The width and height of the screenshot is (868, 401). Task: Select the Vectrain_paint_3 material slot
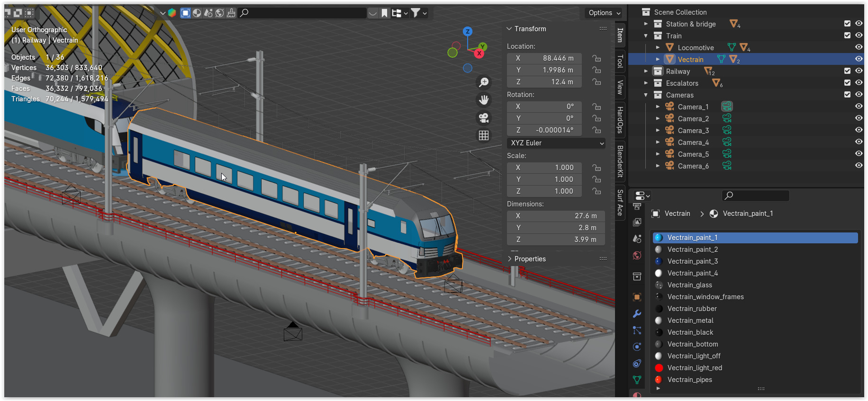[755, 261]
